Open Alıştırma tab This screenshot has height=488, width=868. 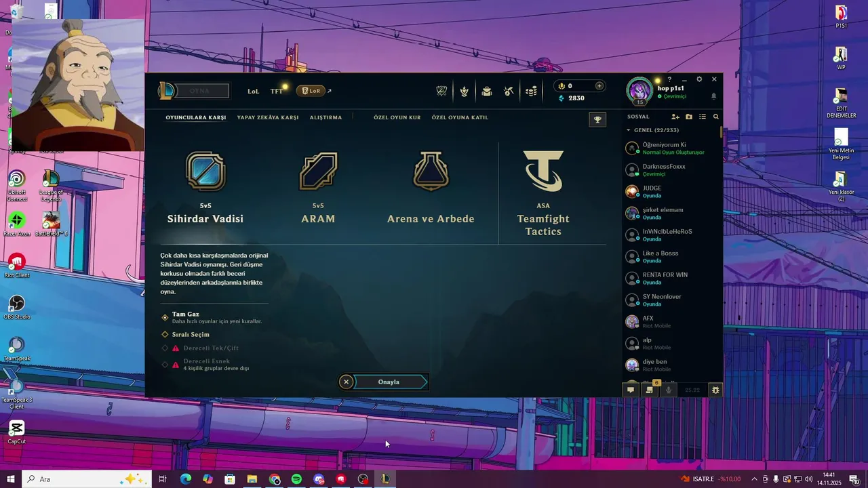[x=325, y=118]
